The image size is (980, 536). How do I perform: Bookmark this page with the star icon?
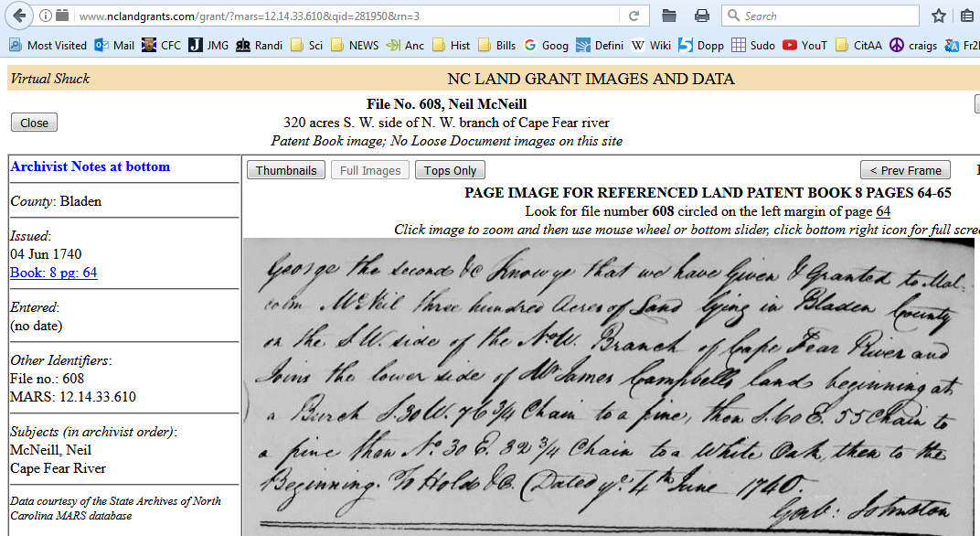tap(939, 16)
